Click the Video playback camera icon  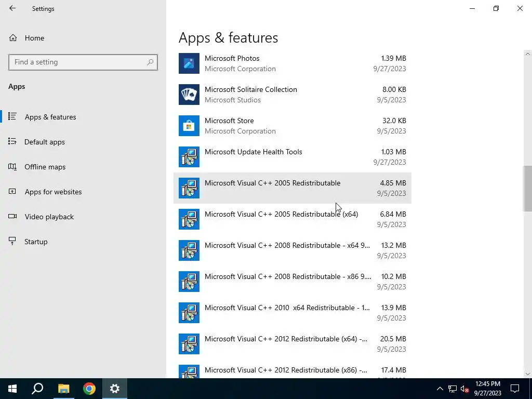coord(12,216)
